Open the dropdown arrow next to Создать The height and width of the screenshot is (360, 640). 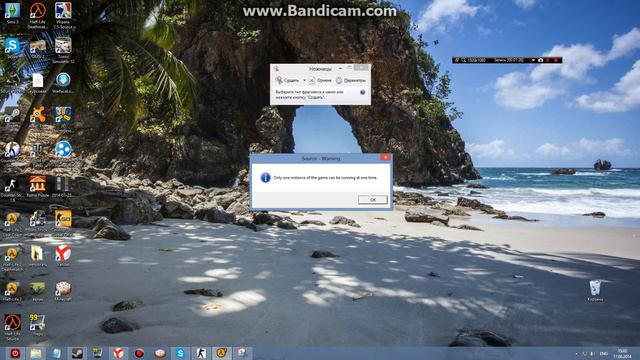pos(304,80)
